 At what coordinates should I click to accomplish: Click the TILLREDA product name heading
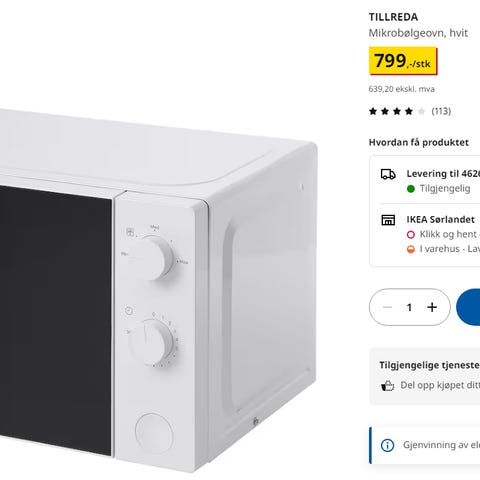[x=393, y=17]
